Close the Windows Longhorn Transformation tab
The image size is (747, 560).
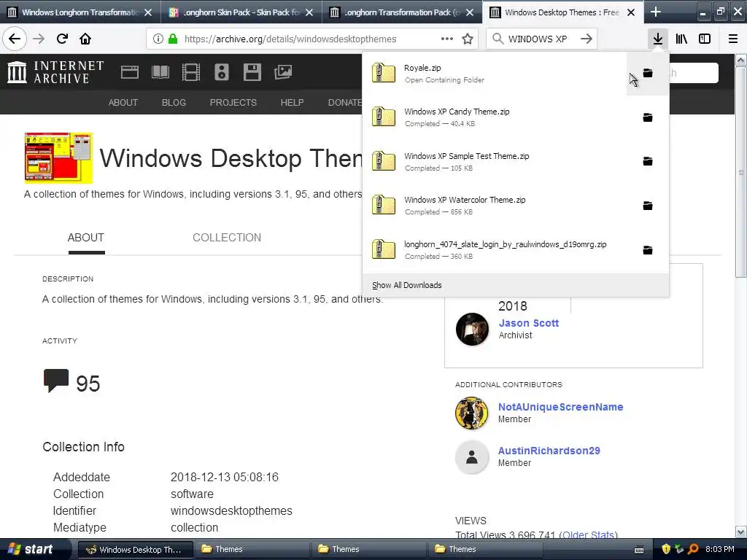pos(148,12)
